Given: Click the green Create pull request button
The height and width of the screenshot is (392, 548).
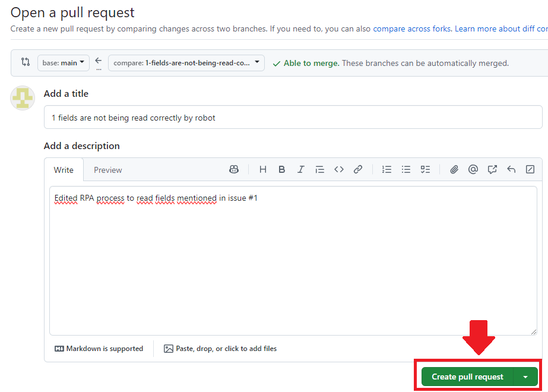Looking at the screenshot, I should click(467, 377).
